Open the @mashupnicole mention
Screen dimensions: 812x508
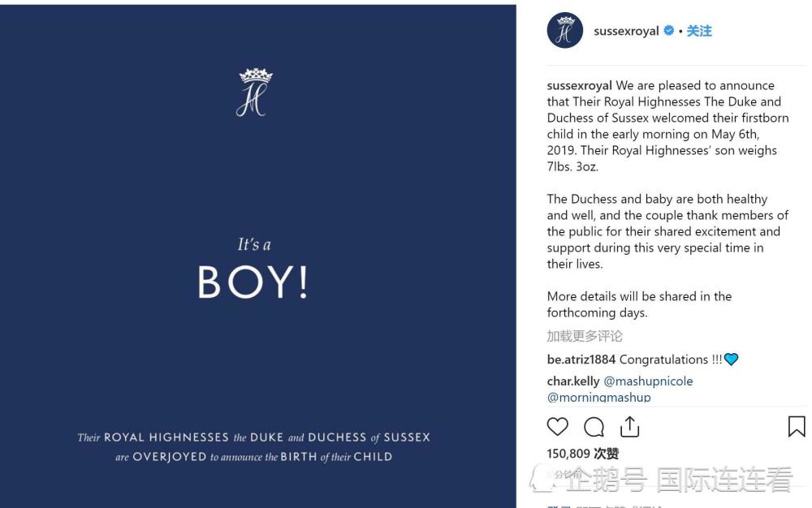point(648,381)
